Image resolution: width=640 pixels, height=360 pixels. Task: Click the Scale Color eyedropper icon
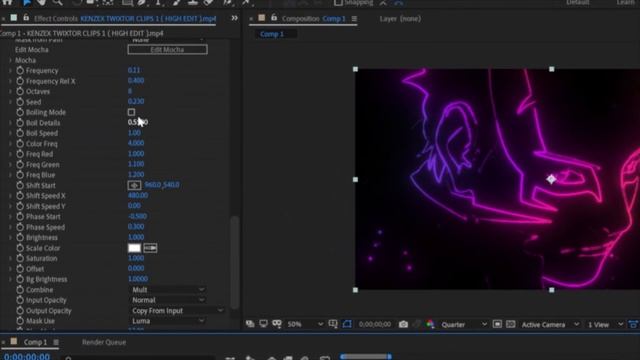[150, 248]
